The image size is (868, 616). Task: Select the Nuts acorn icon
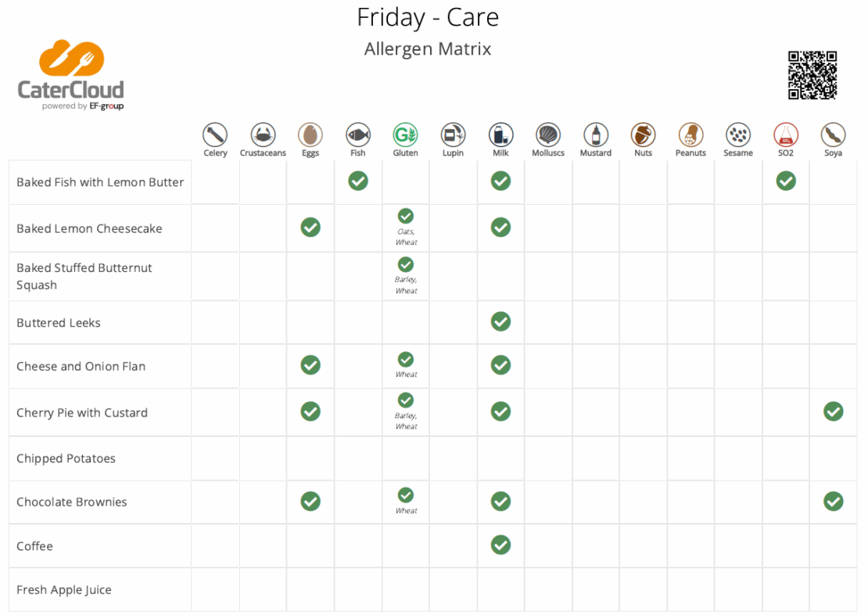(644, 134)
